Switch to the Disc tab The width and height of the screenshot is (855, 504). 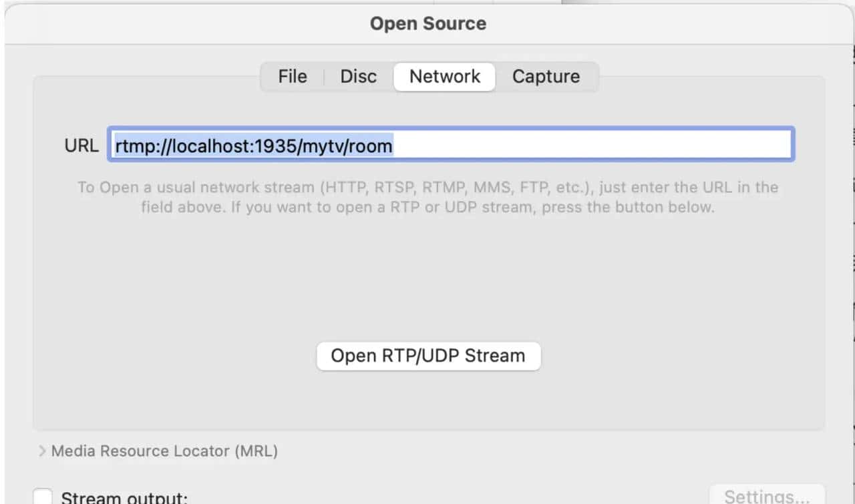(358, 77)
